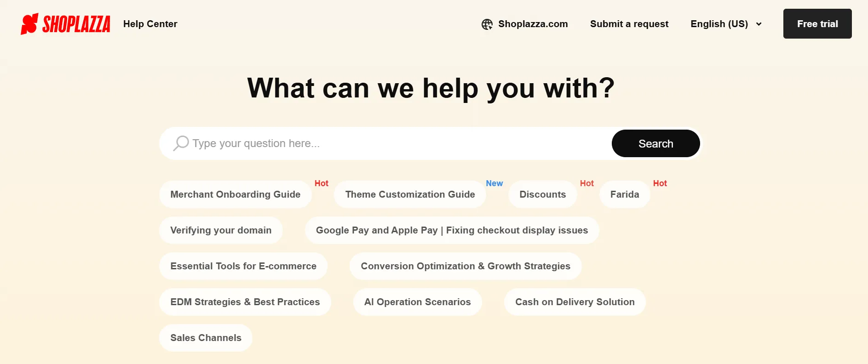The width and height of the screenshot is (868, 364).
Task: Open the Merchant Onboarding Guide topic
Action: click(235, 194)
